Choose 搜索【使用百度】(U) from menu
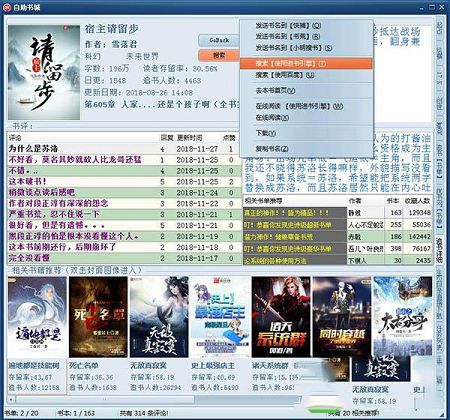 pyautogui.click(x=306, y=75)
